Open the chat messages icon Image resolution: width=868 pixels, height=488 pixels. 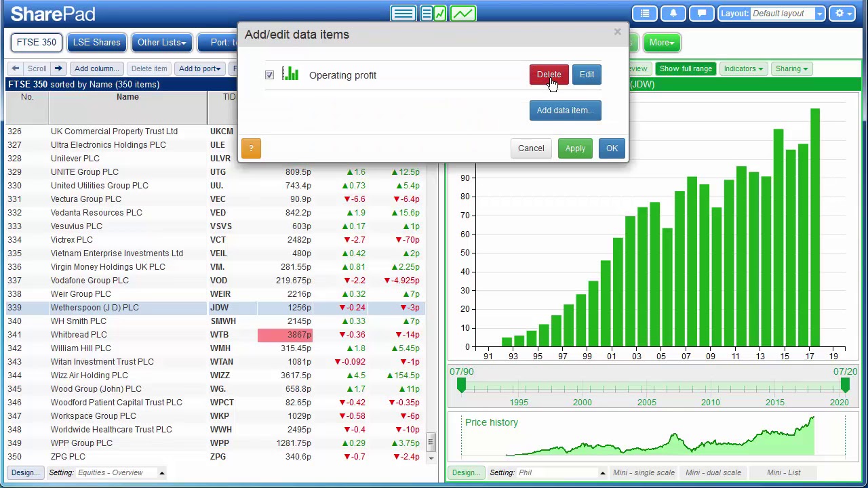(x=702, y=14)
